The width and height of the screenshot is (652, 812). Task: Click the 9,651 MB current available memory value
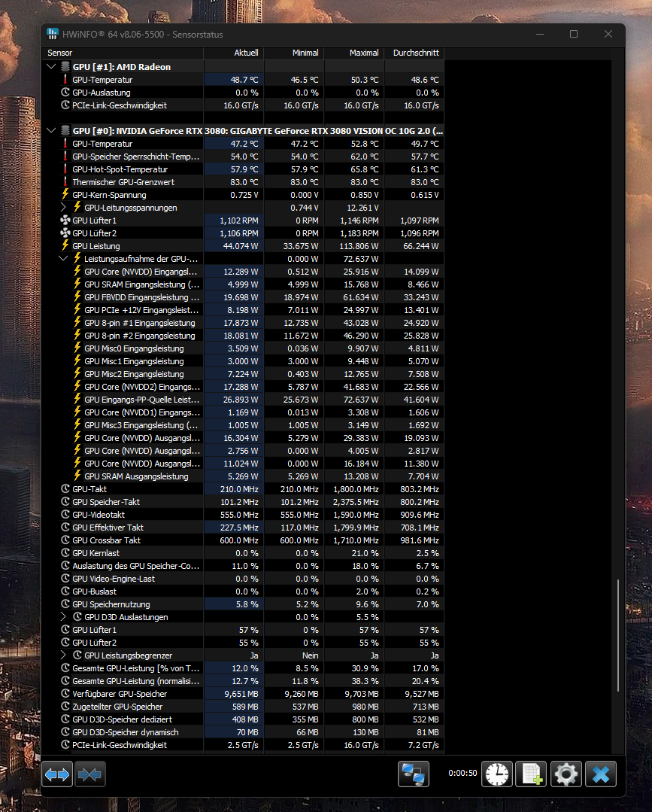241,694
